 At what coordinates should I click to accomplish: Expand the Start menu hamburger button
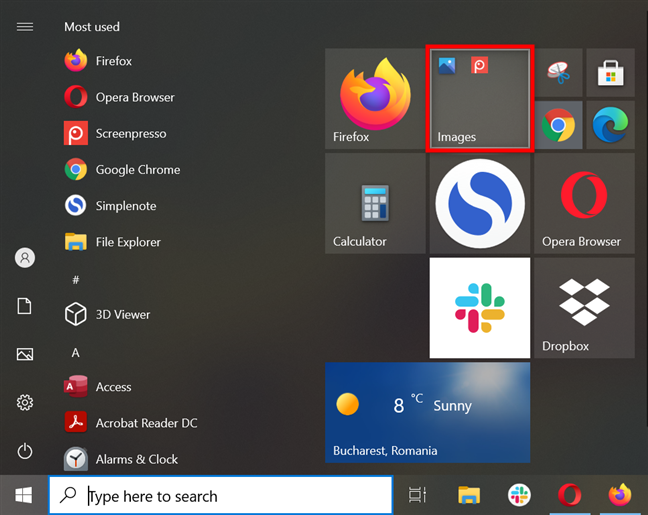pos(25,27)
